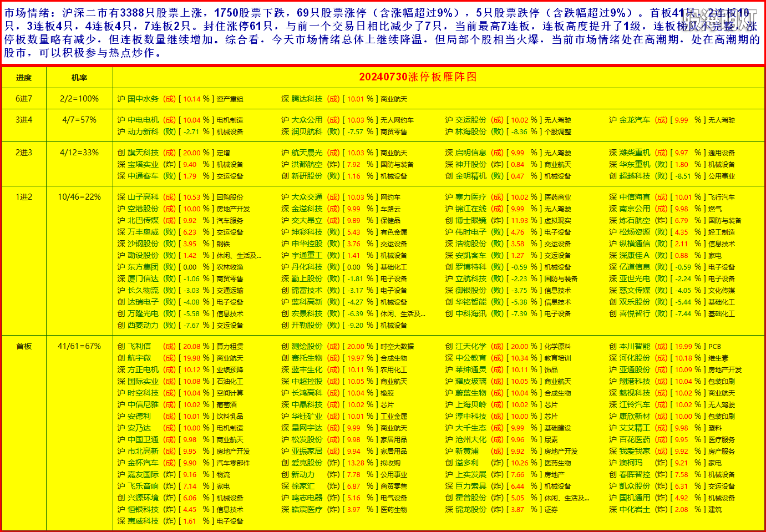766x532 pixels.
Task: Open the 国中水务 stock entry
Action: (143, 99)
